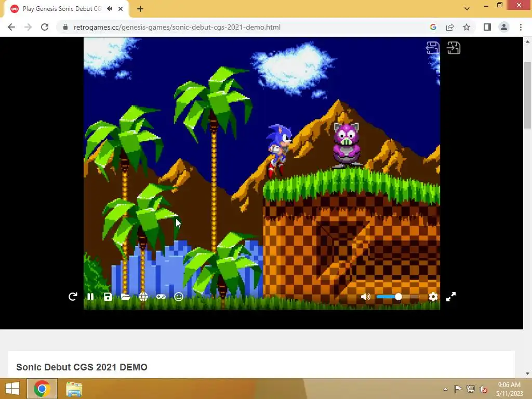532x399 pixels.
Task: Click page scrollbar thumb
Action: 527,95
